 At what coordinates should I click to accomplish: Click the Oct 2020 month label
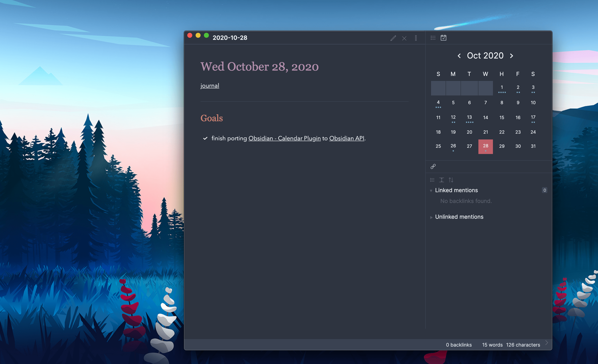[x=485, y=55]
